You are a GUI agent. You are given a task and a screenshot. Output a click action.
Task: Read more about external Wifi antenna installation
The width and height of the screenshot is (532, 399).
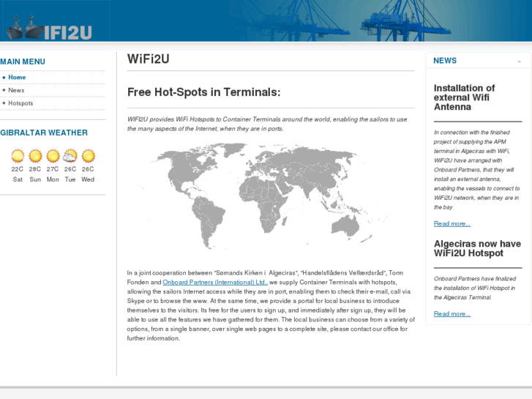(452, 224)
